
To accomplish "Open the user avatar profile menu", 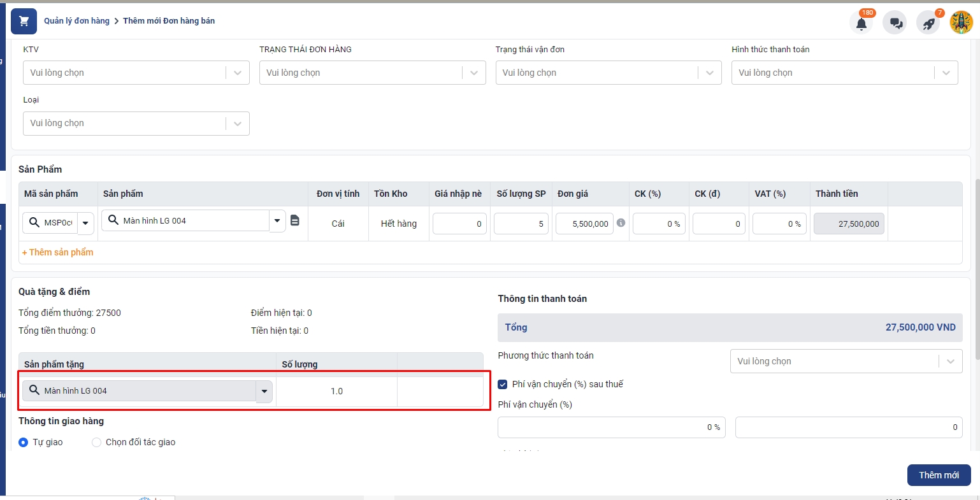I will [961, 22].
